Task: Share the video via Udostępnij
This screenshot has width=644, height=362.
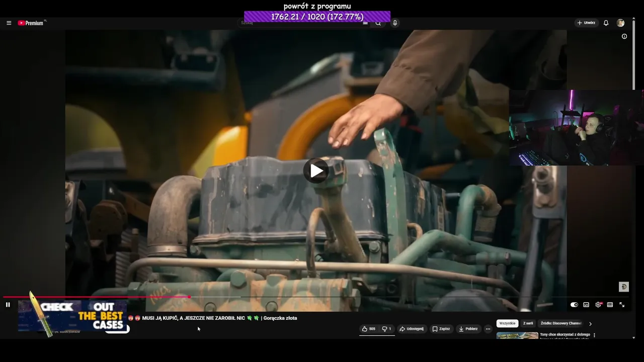Action: coord(412,329)
